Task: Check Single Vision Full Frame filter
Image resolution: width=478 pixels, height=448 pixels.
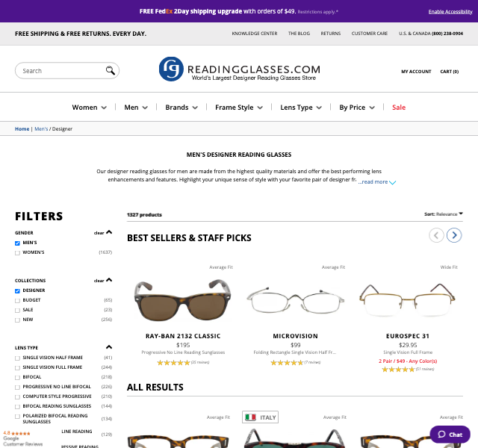Action: click(x=17, y=368)
